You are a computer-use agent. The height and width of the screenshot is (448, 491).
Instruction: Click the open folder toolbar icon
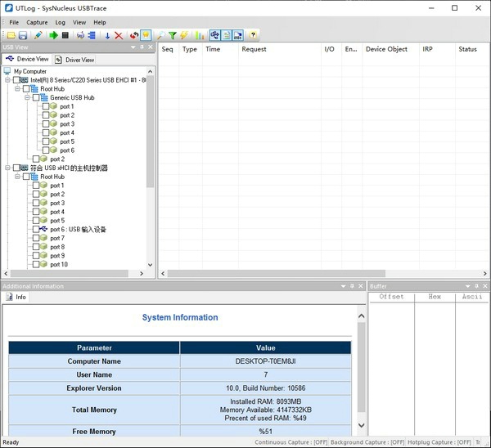click(11, 35)
